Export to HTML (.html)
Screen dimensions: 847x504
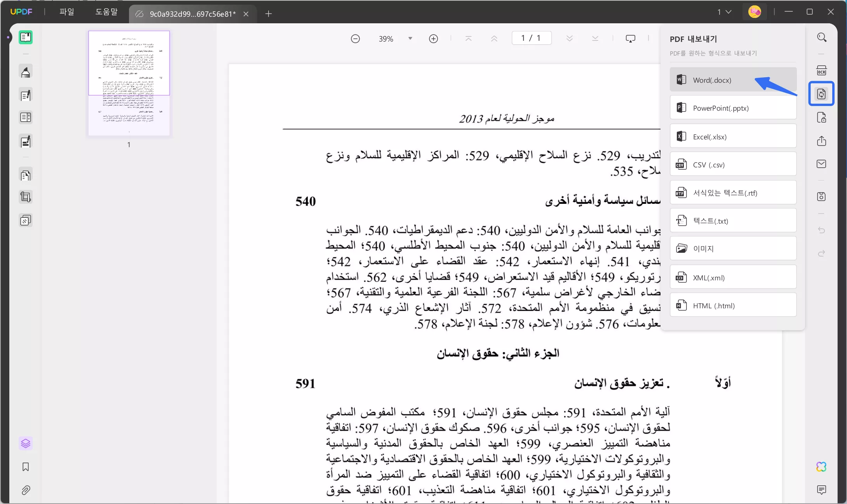733,305
